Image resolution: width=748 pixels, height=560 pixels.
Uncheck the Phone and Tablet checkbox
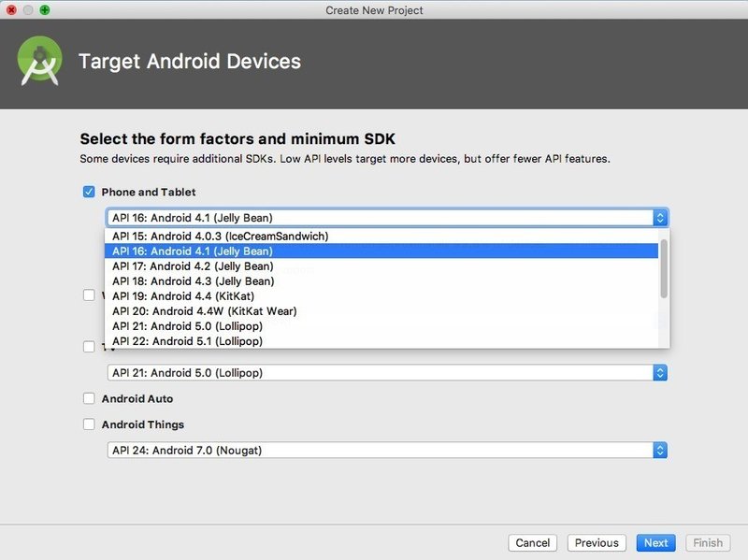(89, 192)
